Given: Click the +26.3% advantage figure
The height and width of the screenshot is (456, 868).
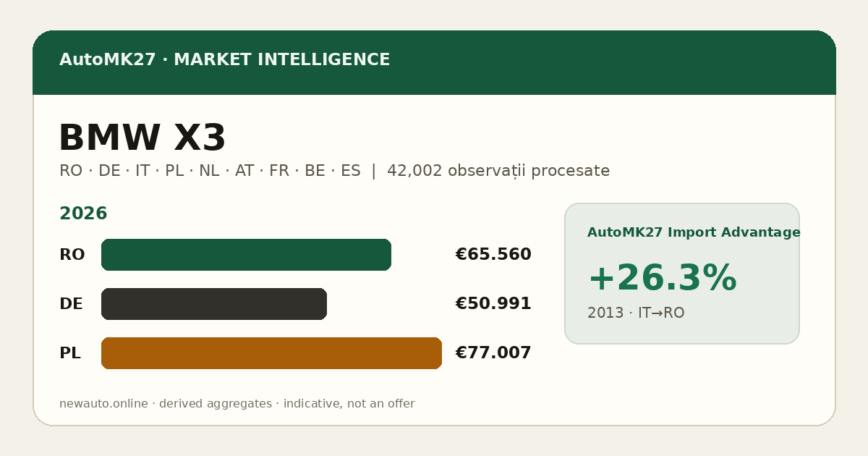Looking at the screenshot, I should click(x=662, y=279).
